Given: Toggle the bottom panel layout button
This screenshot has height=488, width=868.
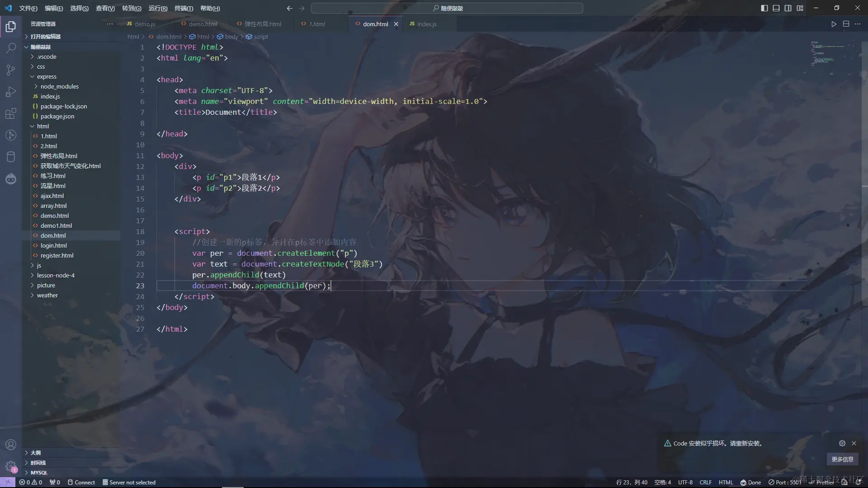Looking at the screenshot, I should pos(776,8).
